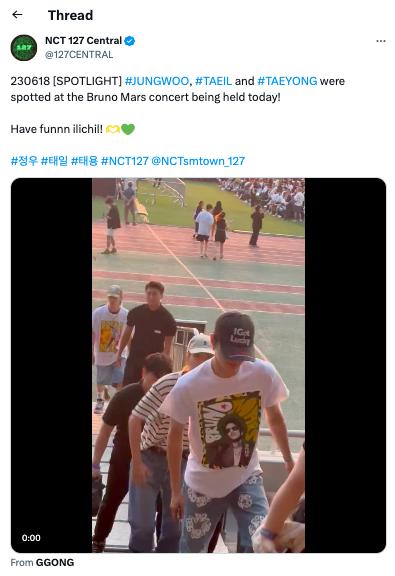Go back using the left arrow icon
395x576 pixels.
pyautogui.click(x=17, y=15)
